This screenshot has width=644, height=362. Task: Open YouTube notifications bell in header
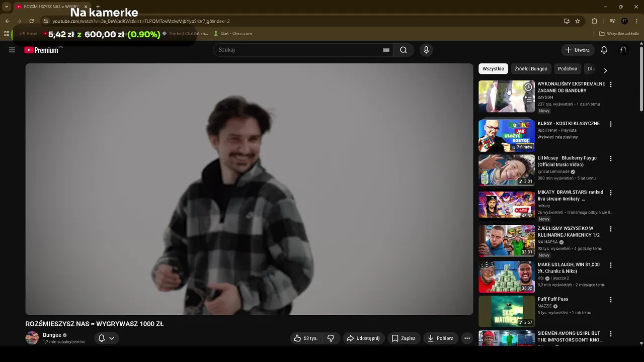[x=604, y=50]
